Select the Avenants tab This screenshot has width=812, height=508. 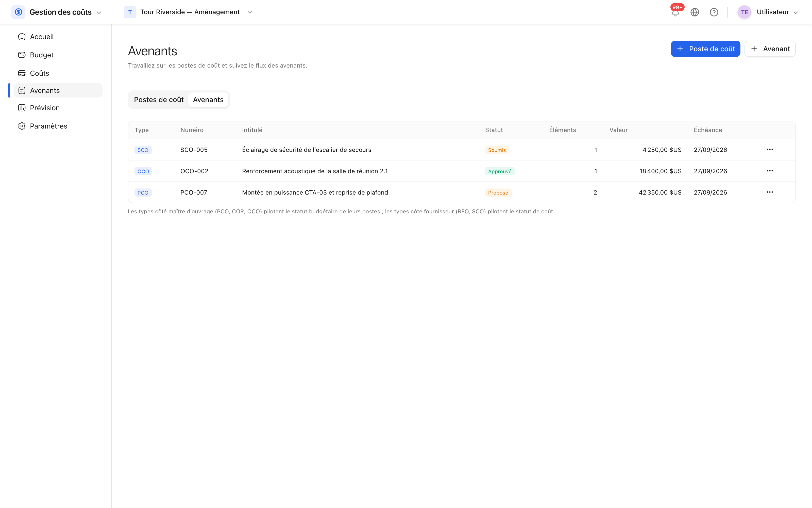(208, 100)
